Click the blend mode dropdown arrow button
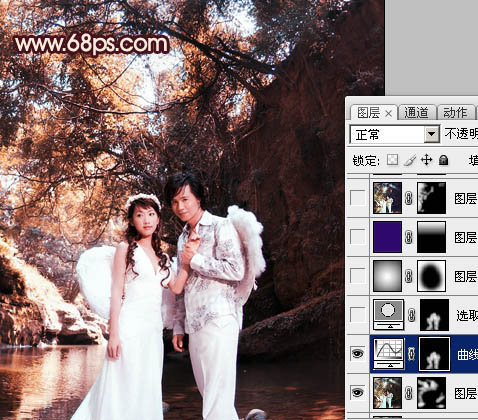478x420 pixels. pyautogui.click(x=432, y=134)
